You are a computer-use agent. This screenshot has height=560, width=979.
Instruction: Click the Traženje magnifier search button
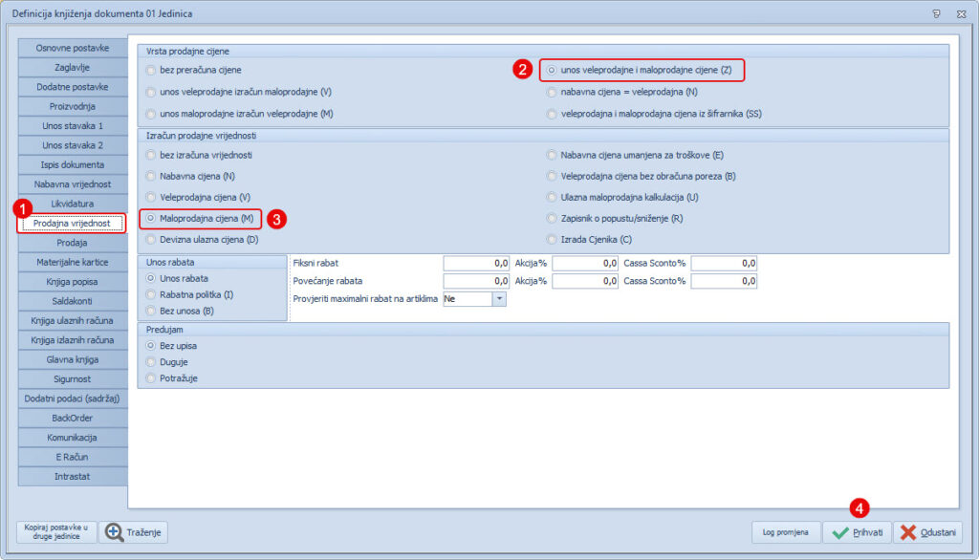[134, 532]
